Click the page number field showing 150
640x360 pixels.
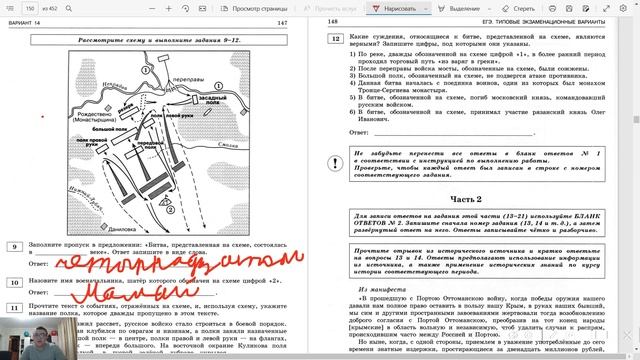[30, 8]
